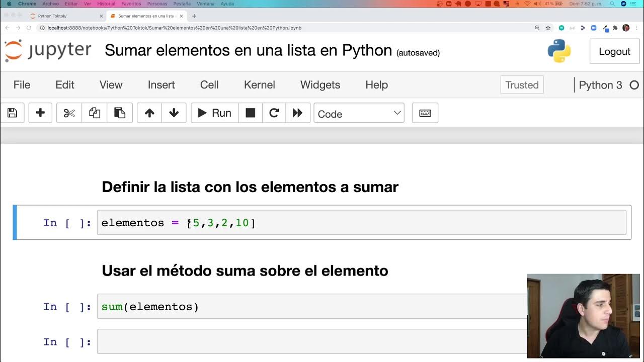Open the Code cell type dropdown
The image size is (644, 362).
(359, 114)
